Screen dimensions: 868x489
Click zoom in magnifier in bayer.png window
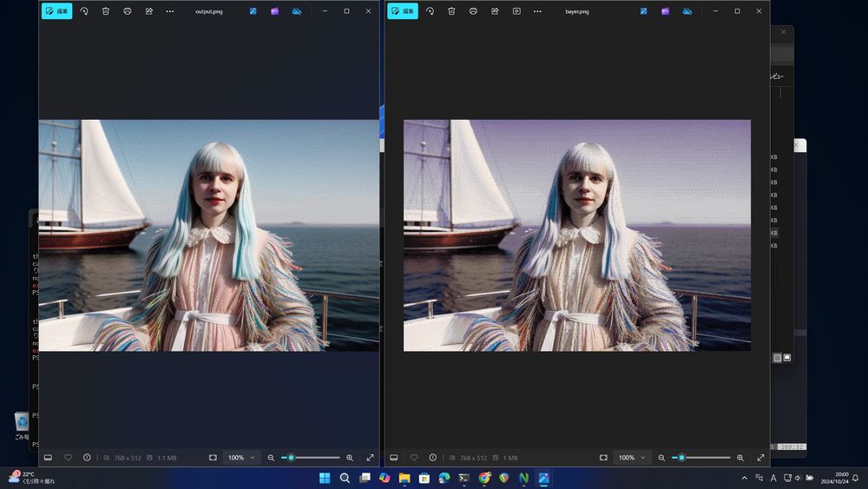pyautogui.click(x=740, y=458)
